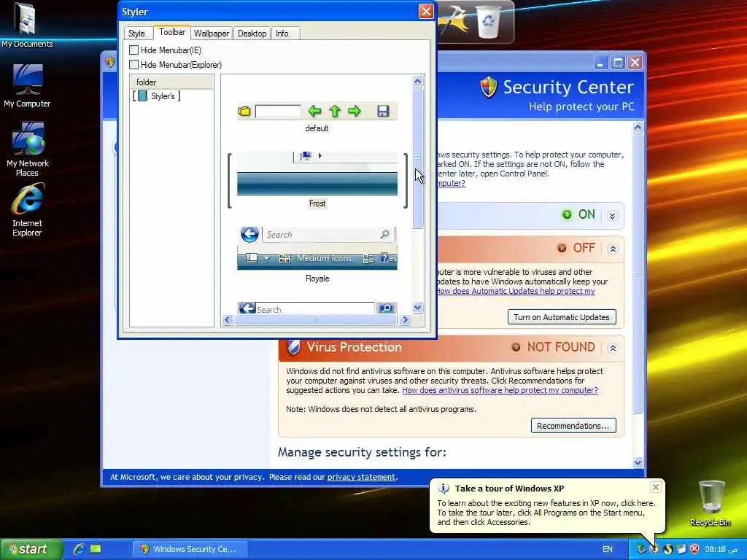Click the Windows Security Center taskbar button
The height and width of the screenshot is (560, 747).
190,549
